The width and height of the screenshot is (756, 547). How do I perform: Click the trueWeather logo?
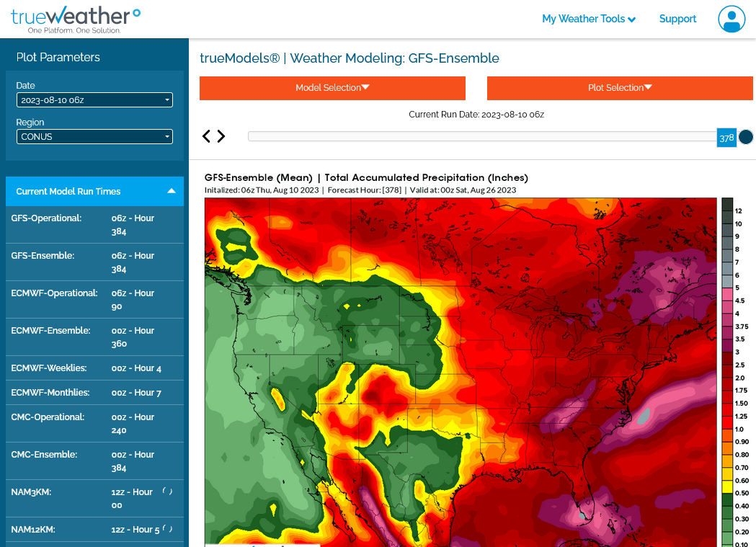click(x=76, y=19)
